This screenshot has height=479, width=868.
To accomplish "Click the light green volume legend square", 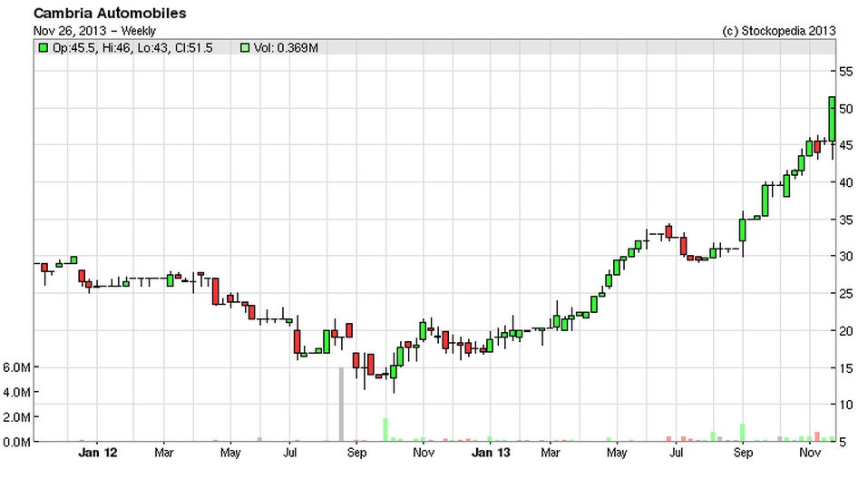I will tap(245, 47).
